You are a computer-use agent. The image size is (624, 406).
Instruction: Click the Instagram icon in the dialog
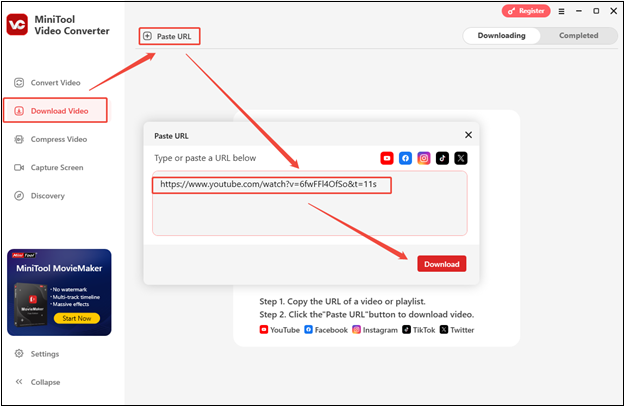(x=424, y=158)
